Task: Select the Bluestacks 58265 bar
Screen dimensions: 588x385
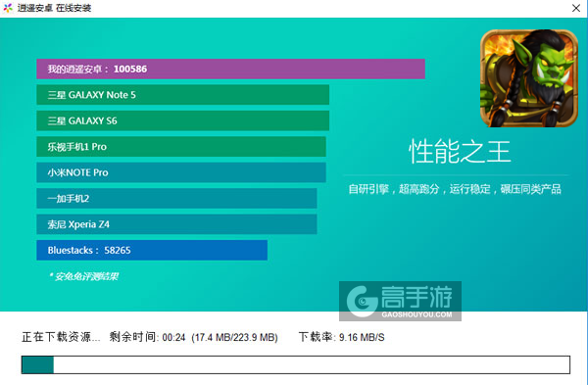Action: pyautogui.click(x=152, y=250)
